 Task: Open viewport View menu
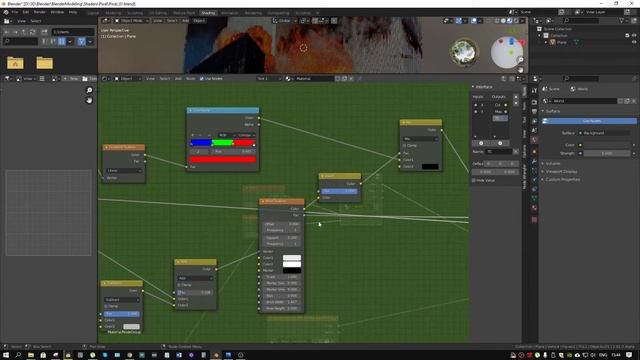(x=158, y=20)
